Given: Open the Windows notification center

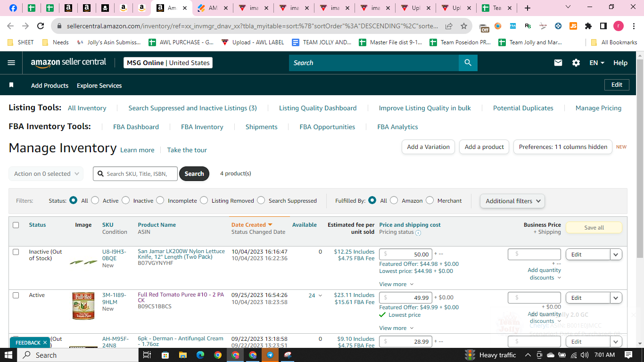Looking at the screenshot, I should coord(628,355).
